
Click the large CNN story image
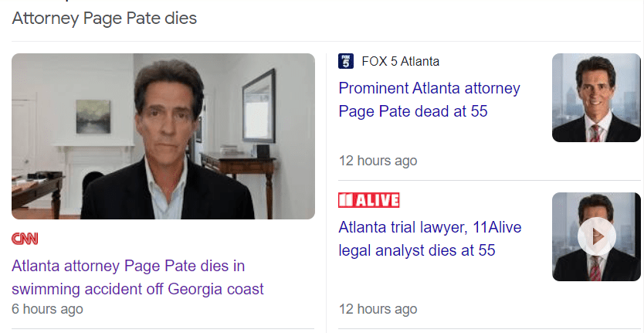163,136
